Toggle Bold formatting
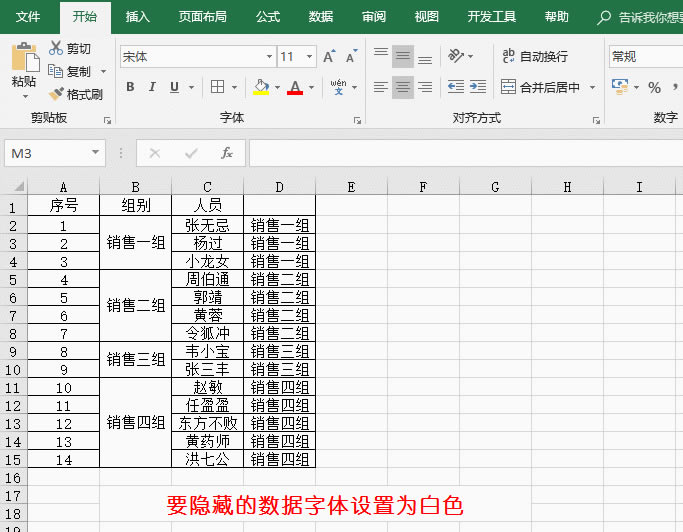 pyautogui.click(x=130, y=87)
